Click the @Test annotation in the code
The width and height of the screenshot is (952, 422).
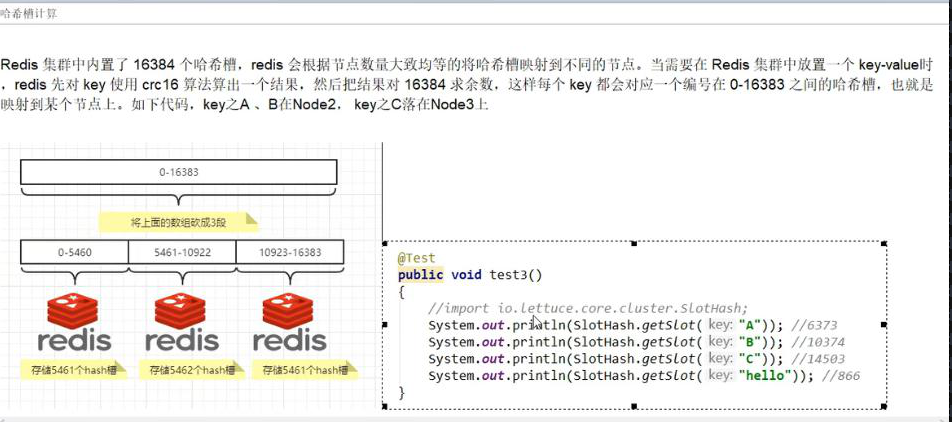[416, 258]
